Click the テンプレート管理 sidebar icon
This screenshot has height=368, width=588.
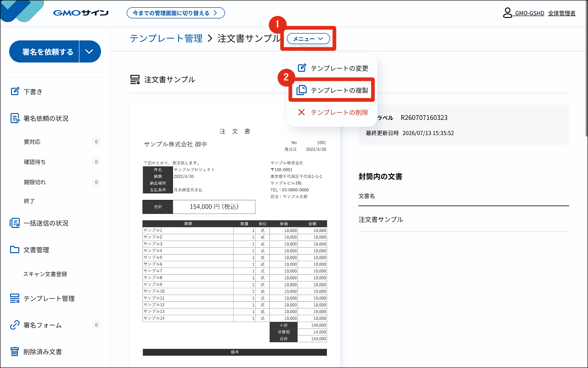click(x=15, y=299)
